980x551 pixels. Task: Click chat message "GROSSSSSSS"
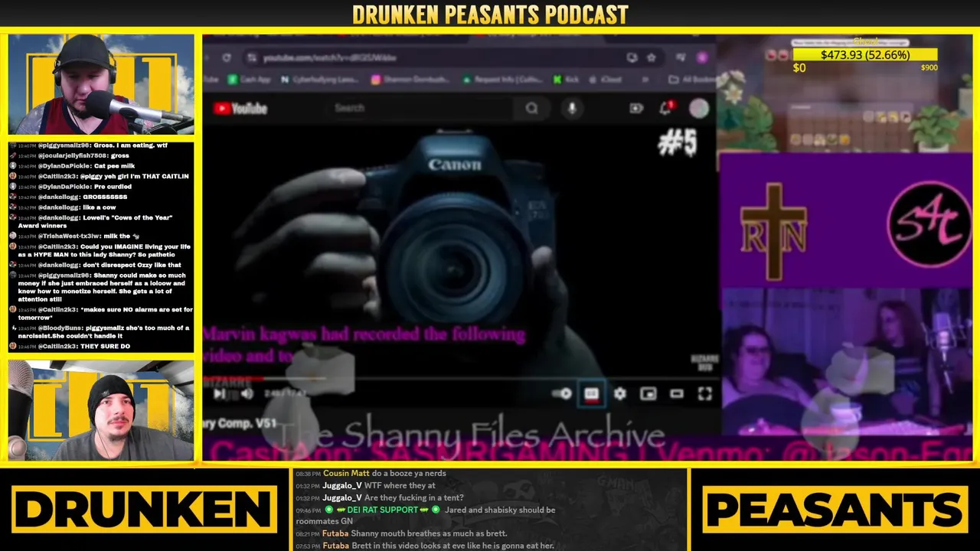(x=105, y=197)
